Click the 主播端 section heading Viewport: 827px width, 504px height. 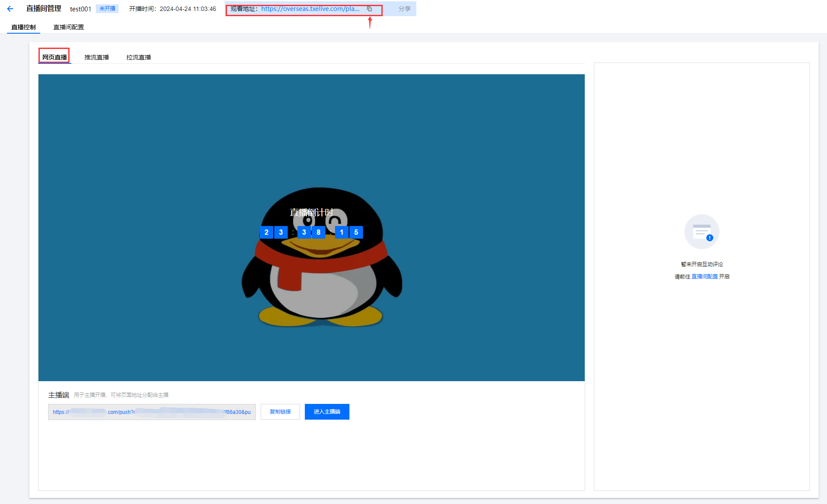coord(59,395)
